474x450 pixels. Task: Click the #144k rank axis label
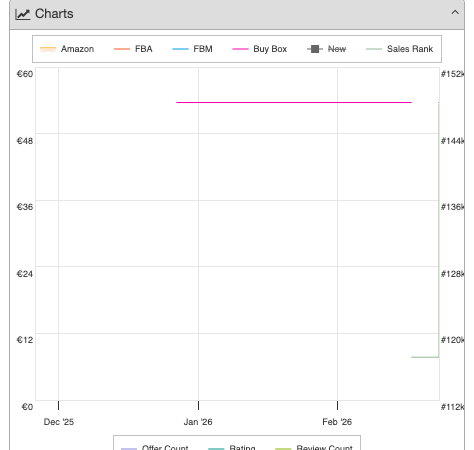point(452,141)
